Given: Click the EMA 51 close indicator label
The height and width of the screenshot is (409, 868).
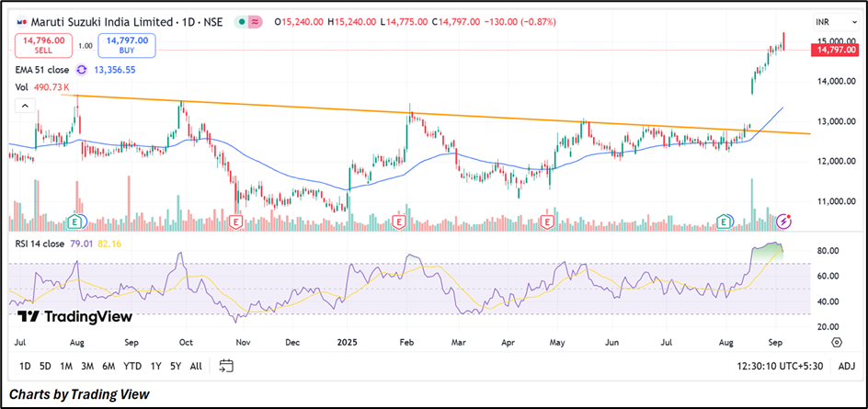Looking at the screenshot, I should click(x=43, y=70).
